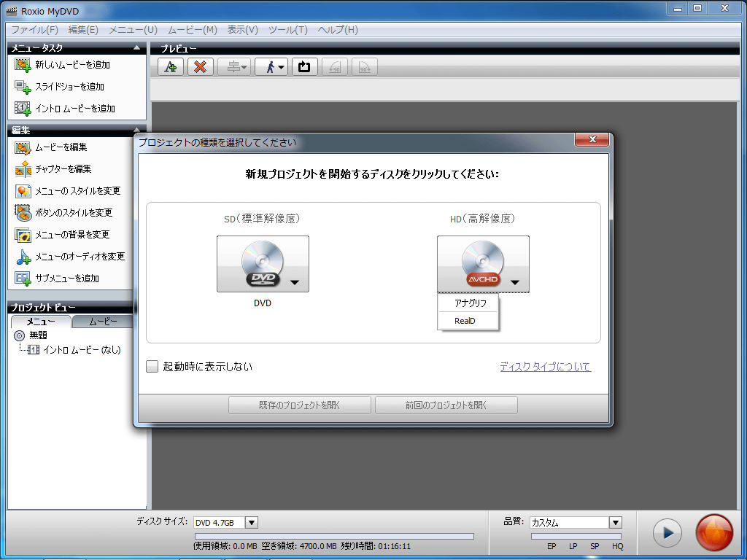Switch to the メニュー project view tab
The image size is (747, 560).
(x=41, y=322)
